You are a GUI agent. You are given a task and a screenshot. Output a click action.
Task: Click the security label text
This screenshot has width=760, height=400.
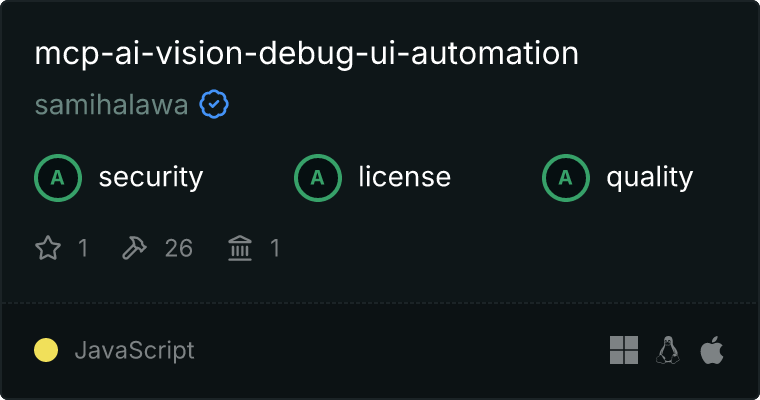(151, 177)
